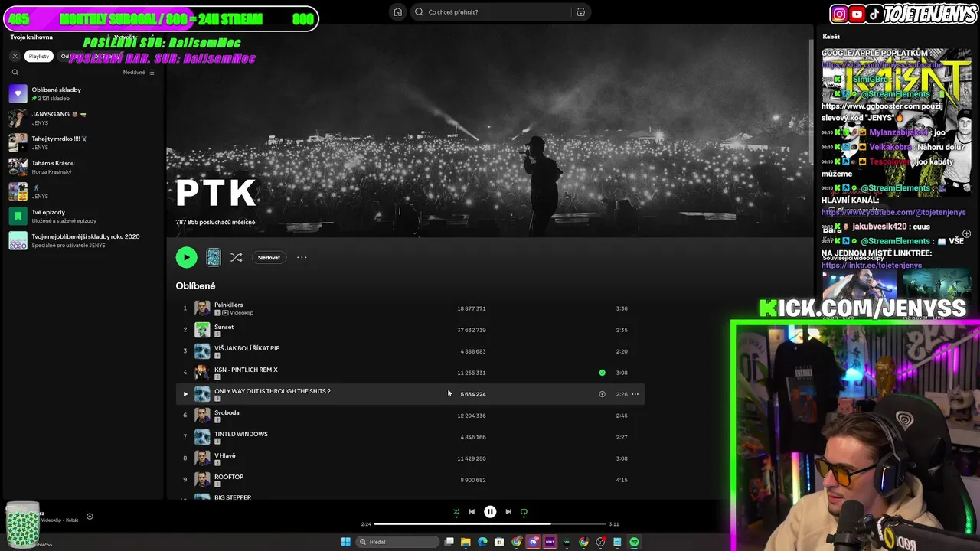Image resolution: width=980 pixels, height=551 pixels.
Task: Open Windows Start menu
Action: click(x=345, y=542)
